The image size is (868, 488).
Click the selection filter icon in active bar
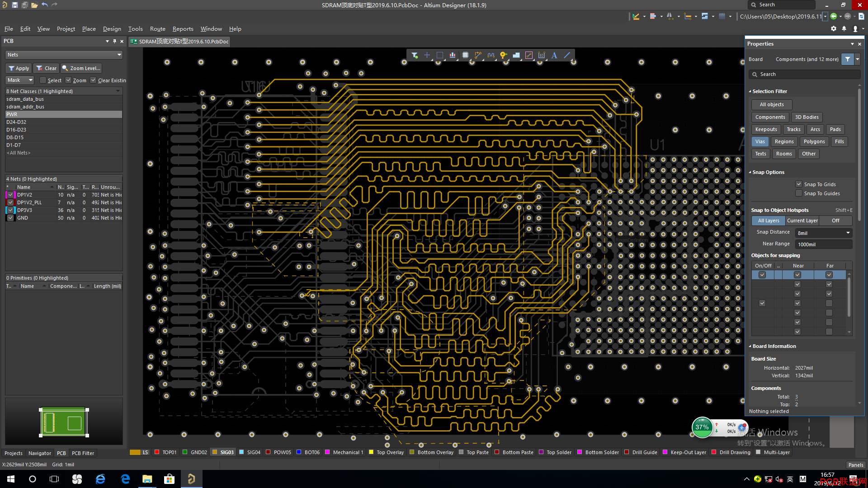[x=415, y=55]
